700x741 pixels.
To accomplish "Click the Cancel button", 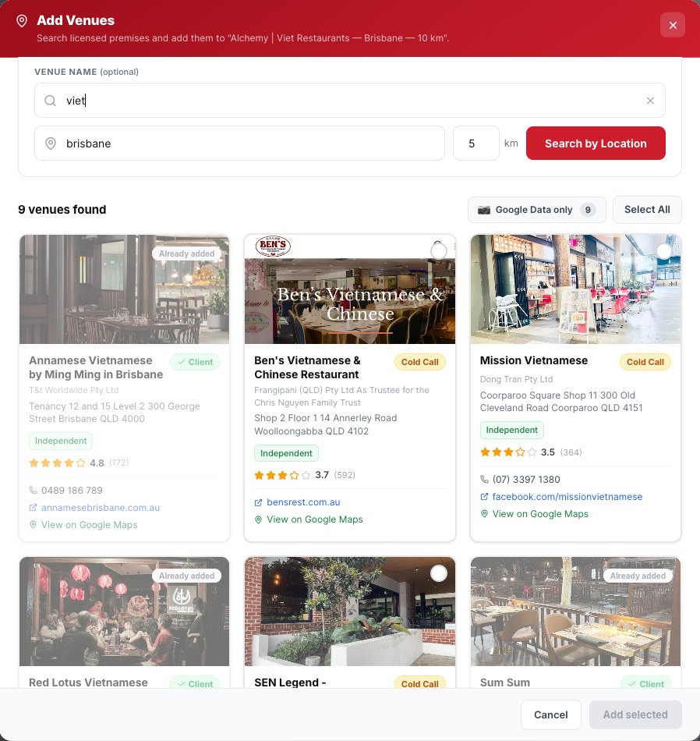I will [551, 714].
